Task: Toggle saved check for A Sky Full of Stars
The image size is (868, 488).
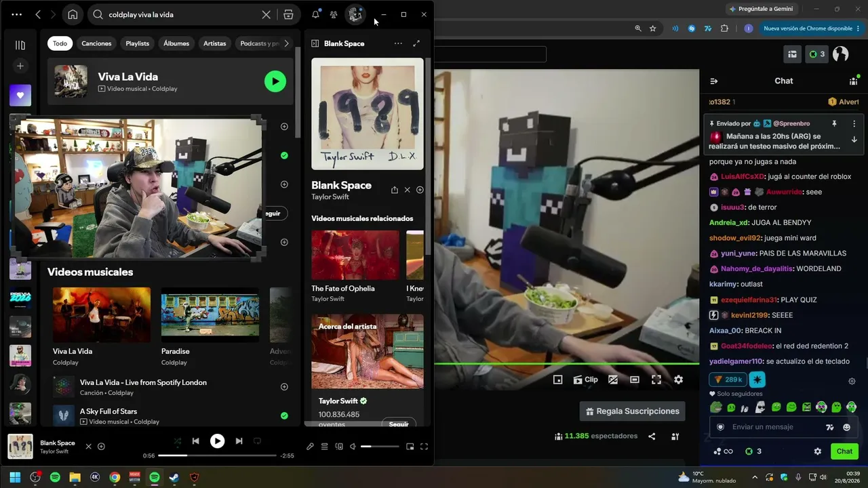Action: (x=284, y=415)
